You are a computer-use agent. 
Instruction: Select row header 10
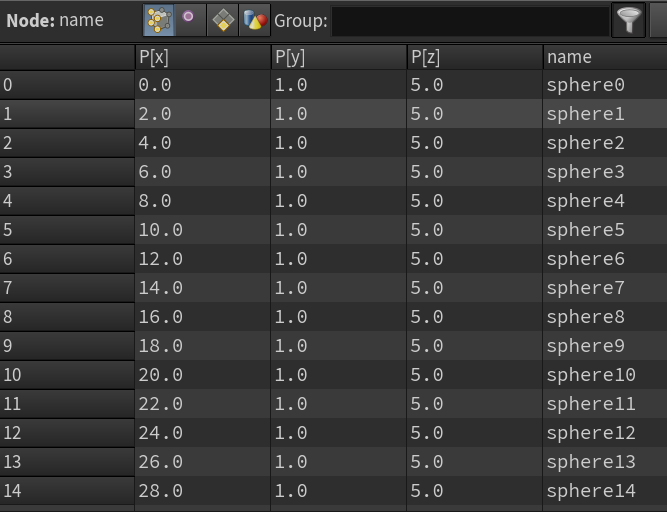[x=67, y=375]
